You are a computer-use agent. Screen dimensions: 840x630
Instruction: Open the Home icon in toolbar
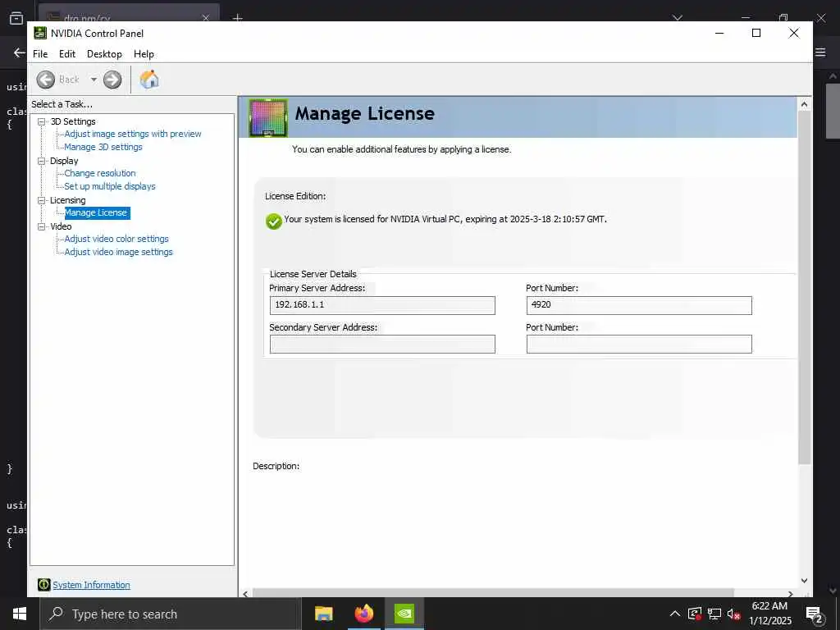click(x=149, y=80)
